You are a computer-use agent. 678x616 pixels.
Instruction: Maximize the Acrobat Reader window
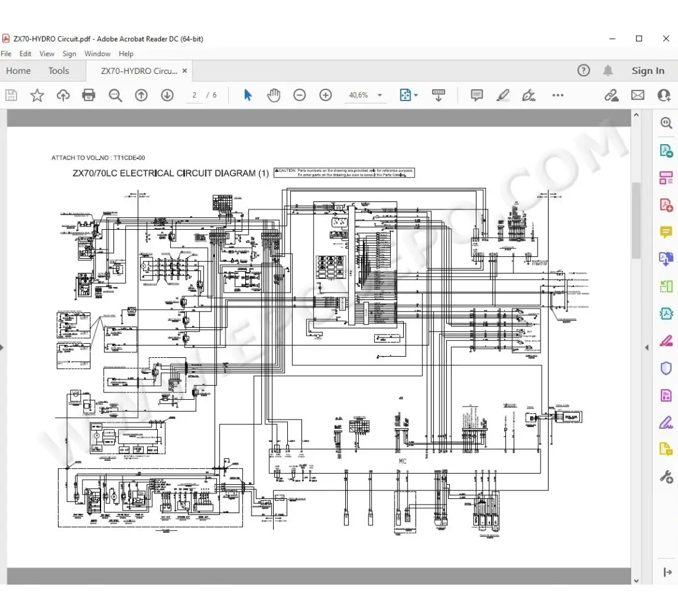tap(639, 38)
